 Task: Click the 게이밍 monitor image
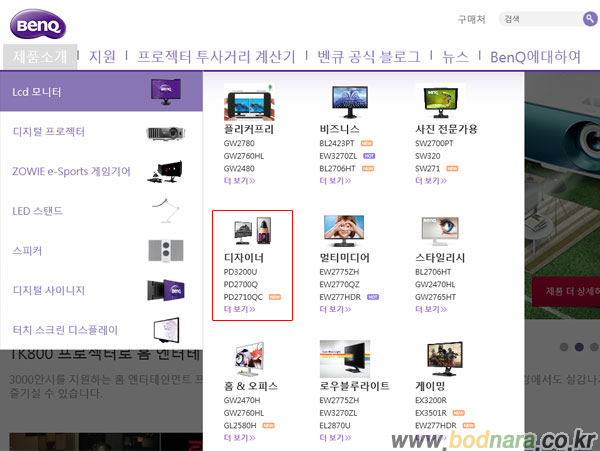445,358
